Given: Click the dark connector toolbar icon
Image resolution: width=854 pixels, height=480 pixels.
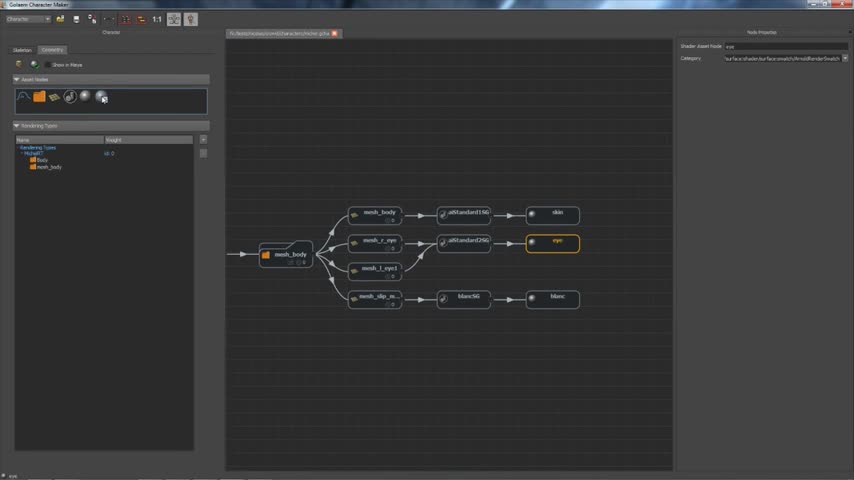Looking at the screenshot, I should click(x=108, y=19).
